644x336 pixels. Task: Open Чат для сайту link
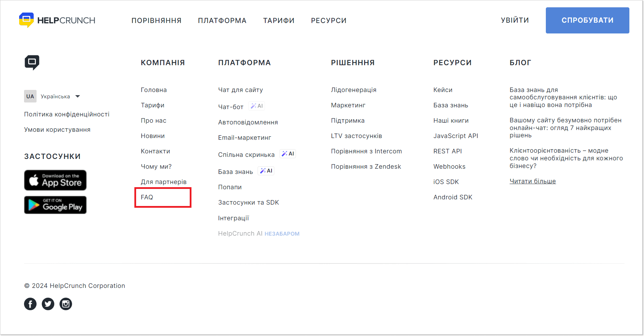(x=241, y=90)
